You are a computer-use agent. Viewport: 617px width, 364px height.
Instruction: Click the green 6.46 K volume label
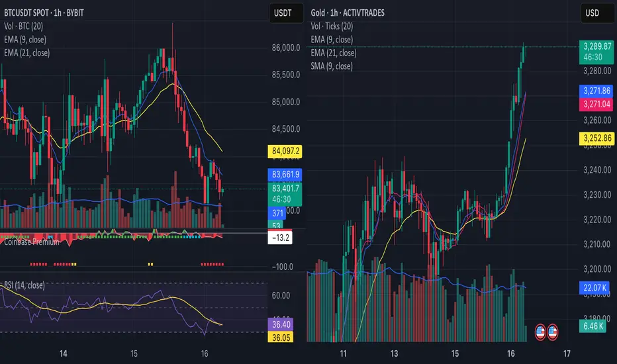pos(593,326)
